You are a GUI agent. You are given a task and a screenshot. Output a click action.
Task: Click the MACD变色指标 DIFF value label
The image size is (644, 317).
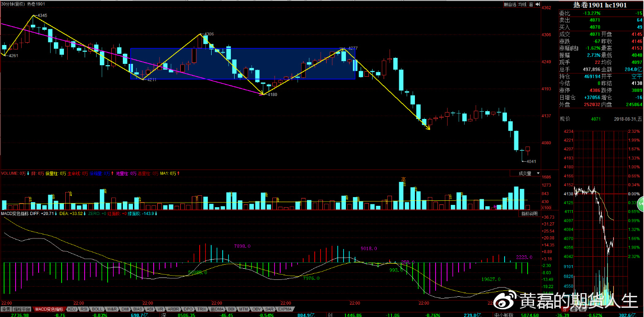tap(29, 214)
